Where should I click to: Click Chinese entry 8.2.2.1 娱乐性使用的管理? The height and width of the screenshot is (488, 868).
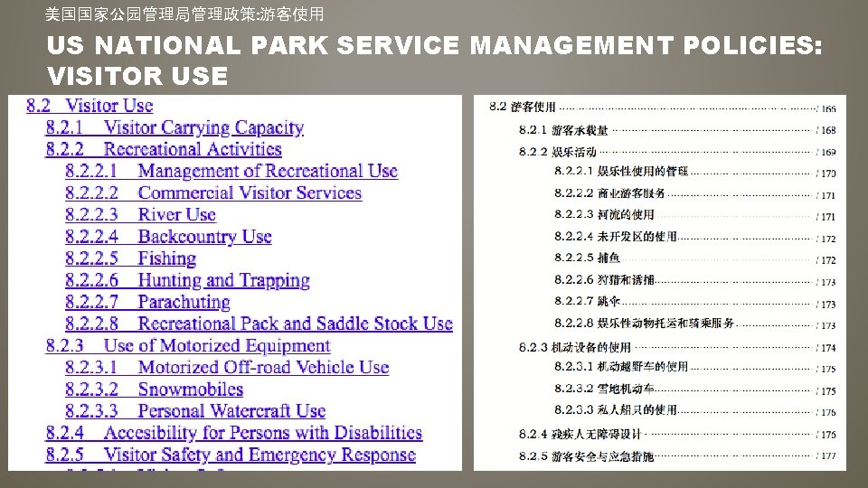point(621,172)
